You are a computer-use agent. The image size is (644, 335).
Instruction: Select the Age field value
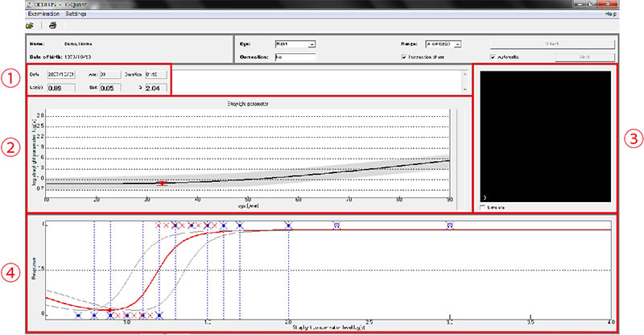110,75
